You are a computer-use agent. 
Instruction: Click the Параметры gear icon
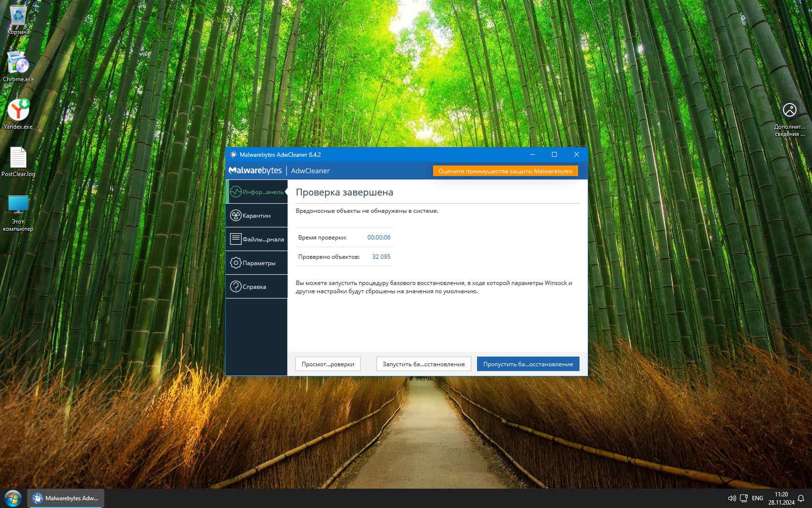pyautogui.click(x=235, y=263)
